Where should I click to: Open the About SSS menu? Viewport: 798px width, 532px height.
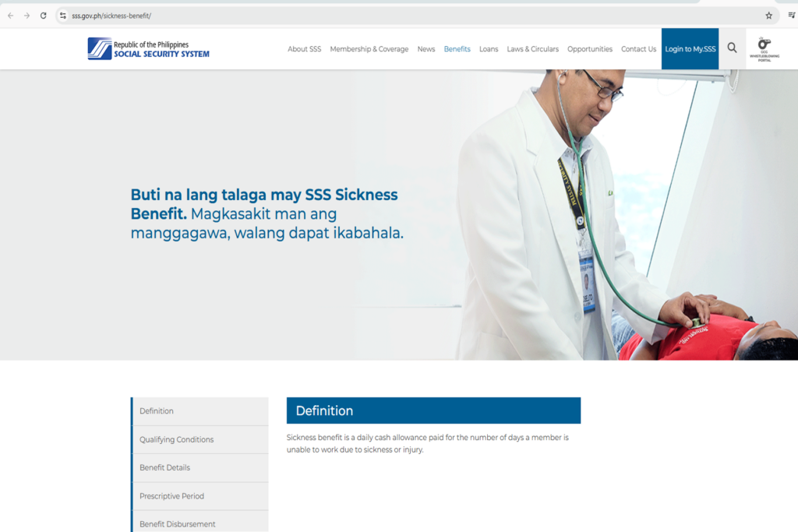pyautogui.click(x=305, y=49)
